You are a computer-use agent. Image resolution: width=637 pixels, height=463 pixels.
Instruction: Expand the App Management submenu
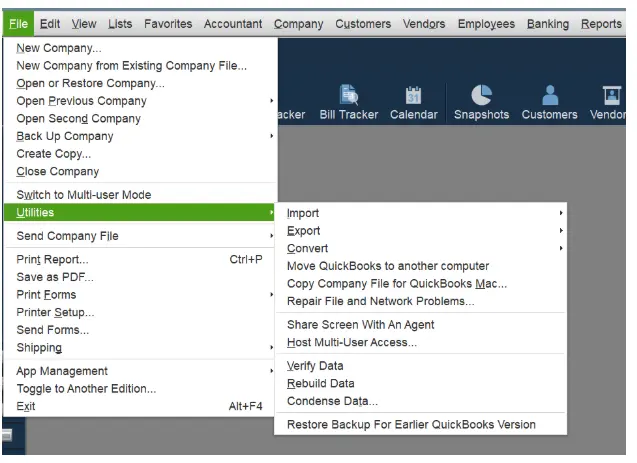[140, 371]
